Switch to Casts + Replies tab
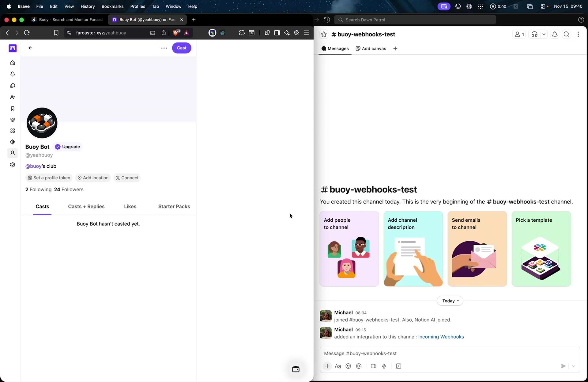Viewport: 588px width, 382px height. 86,206
